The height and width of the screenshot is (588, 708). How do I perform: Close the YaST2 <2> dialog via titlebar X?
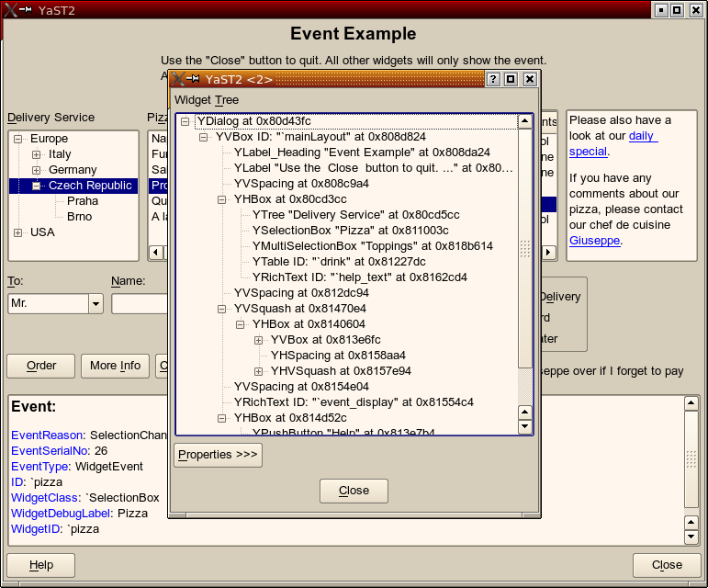tap(530, 80)
